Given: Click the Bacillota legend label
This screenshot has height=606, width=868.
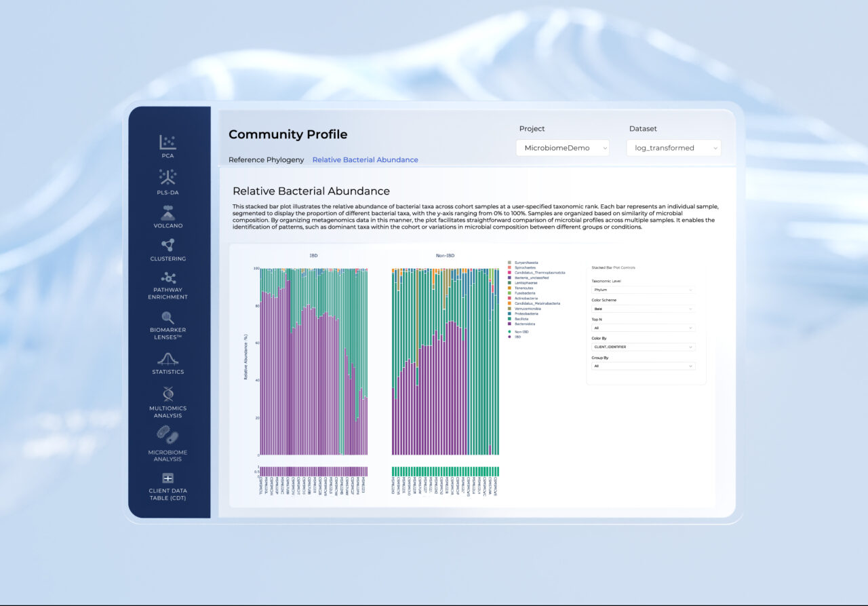Looking at the screenshot, I should [x=523, y=319].
